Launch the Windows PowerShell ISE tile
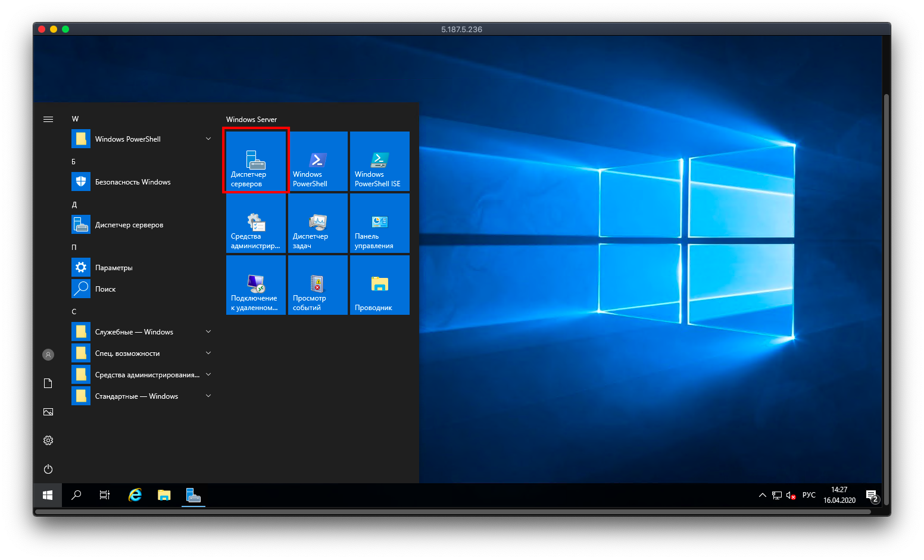The height and width of the screenshot is (560, 924). [x=380, y=161]
